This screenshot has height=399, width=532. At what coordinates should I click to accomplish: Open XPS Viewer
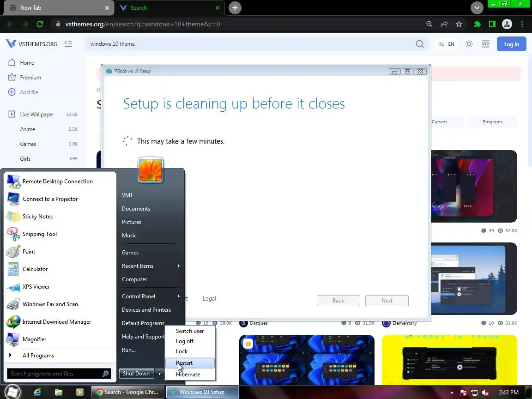pyautogui.click(x=60, y=287)
